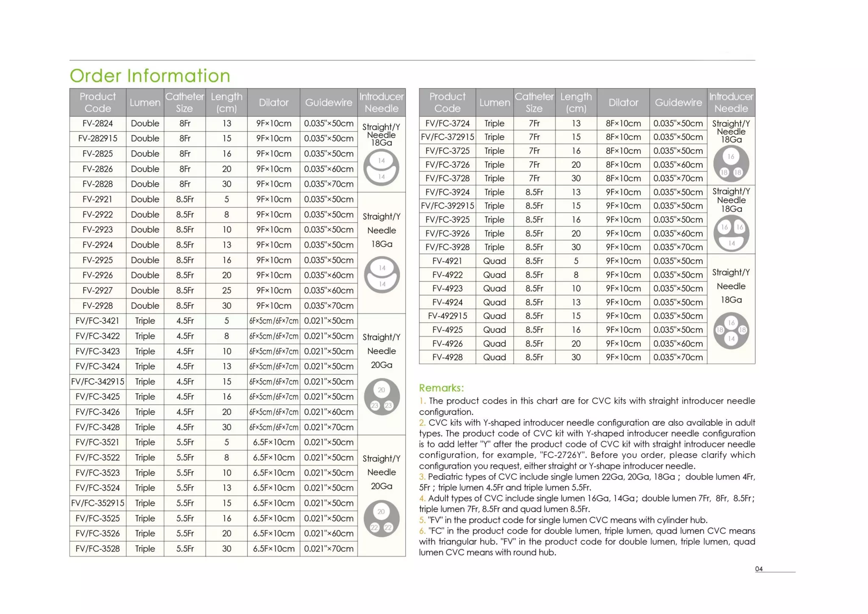The width and height of the screenshot is (868, 614).
Task: Select product code FV-4928 cell
Action: [x=447, y=357]
